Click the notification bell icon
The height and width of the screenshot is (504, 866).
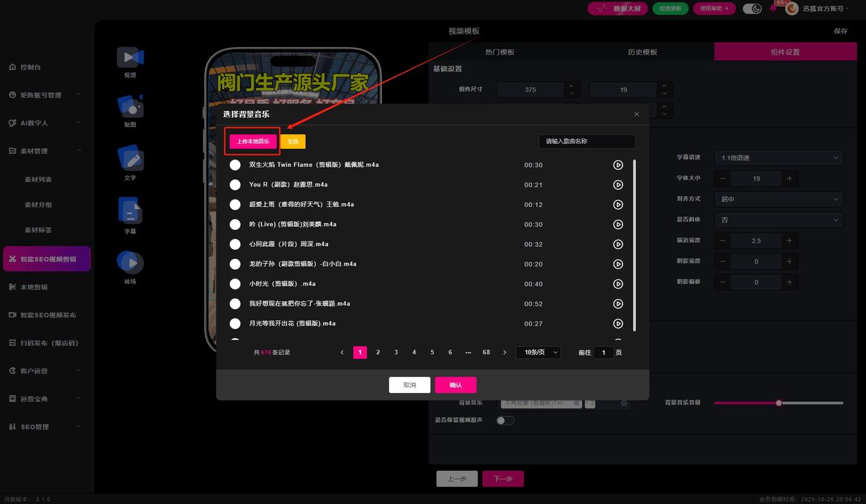click(x=773, y=9)
